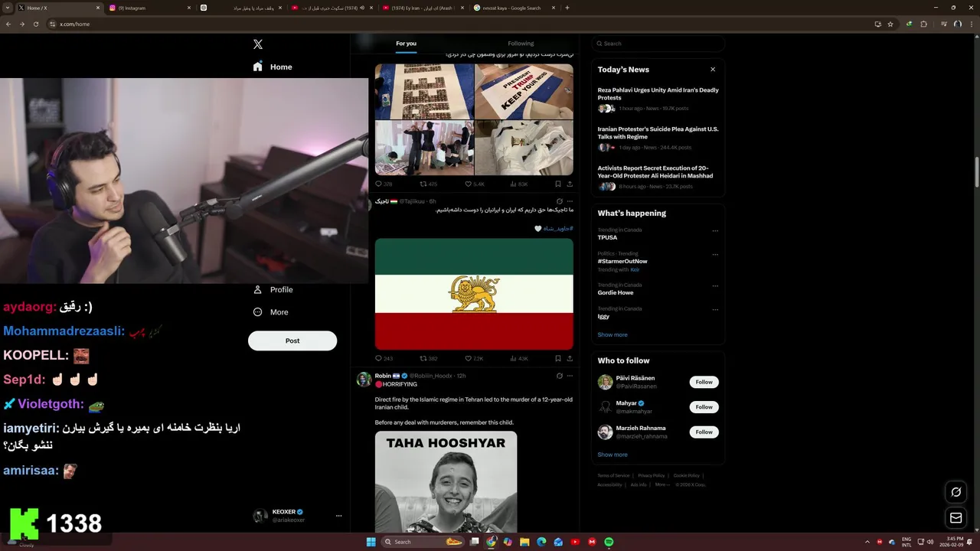The image size is (980, 551).
Task: Follow Päivi Räsänen
Action: (704, 382)
